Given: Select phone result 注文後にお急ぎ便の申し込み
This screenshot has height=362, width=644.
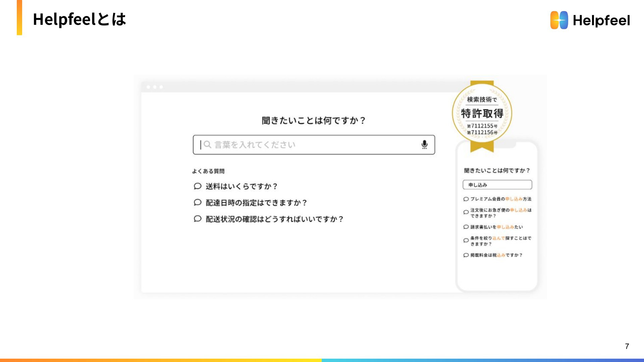Looking at the screenshot, I should (500, 213).
